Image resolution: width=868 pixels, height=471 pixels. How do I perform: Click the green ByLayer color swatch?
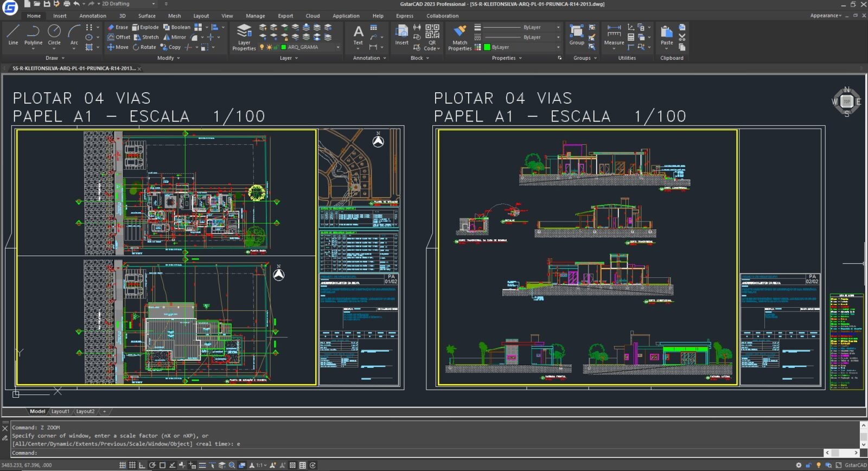pos(487,47)
